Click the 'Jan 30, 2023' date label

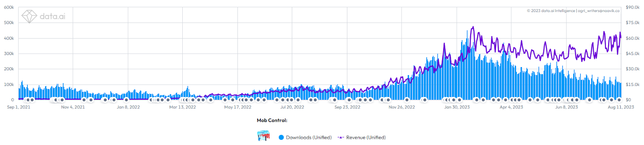[457, 107]
